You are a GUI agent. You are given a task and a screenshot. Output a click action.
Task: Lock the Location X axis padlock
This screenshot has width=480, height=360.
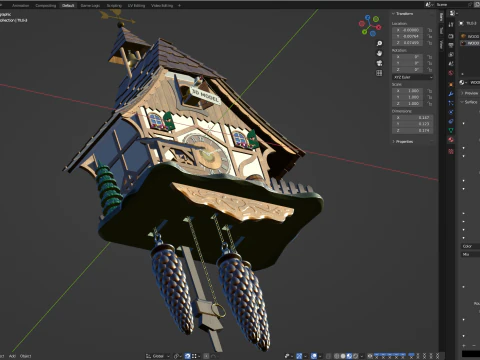click(429, 30)
